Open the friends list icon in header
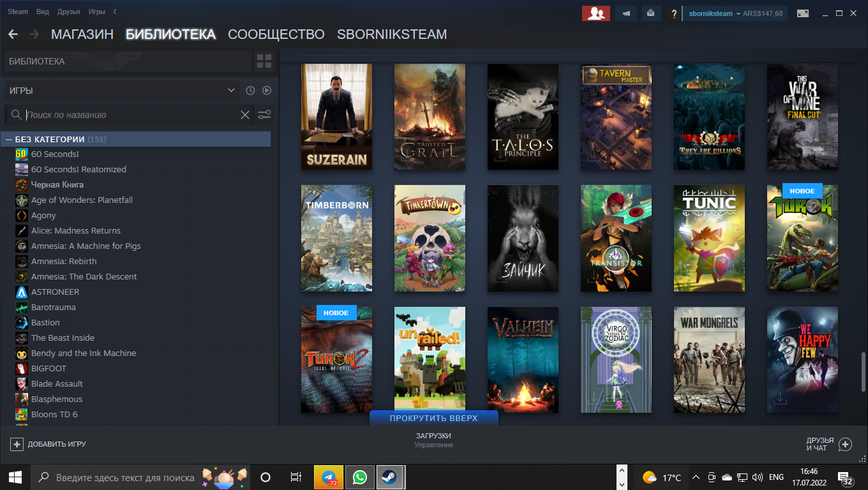This screenshot has width=868, height=490. click(595, 13)
